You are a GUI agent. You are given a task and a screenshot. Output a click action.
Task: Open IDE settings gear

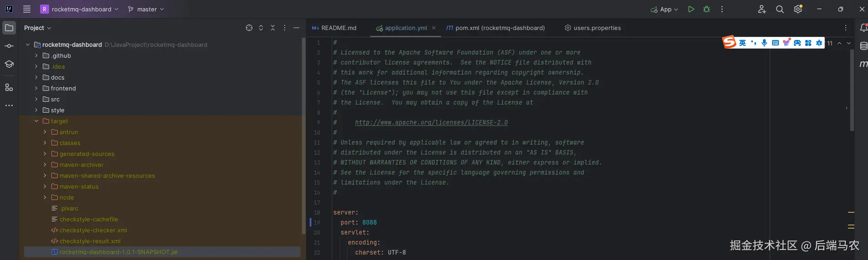point(798,9)
